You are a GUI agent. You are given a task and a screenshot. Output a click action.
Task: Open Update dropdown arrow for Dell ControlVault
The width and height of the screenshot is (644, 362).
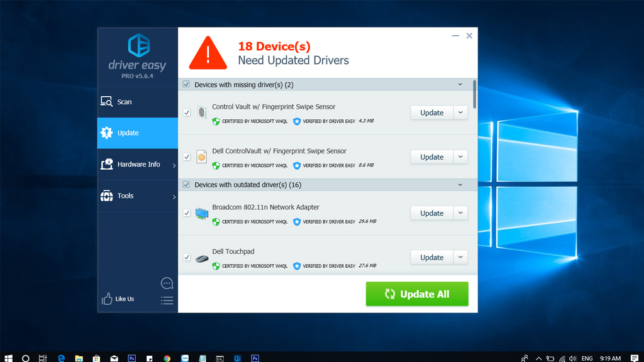[x=460, y=156]
